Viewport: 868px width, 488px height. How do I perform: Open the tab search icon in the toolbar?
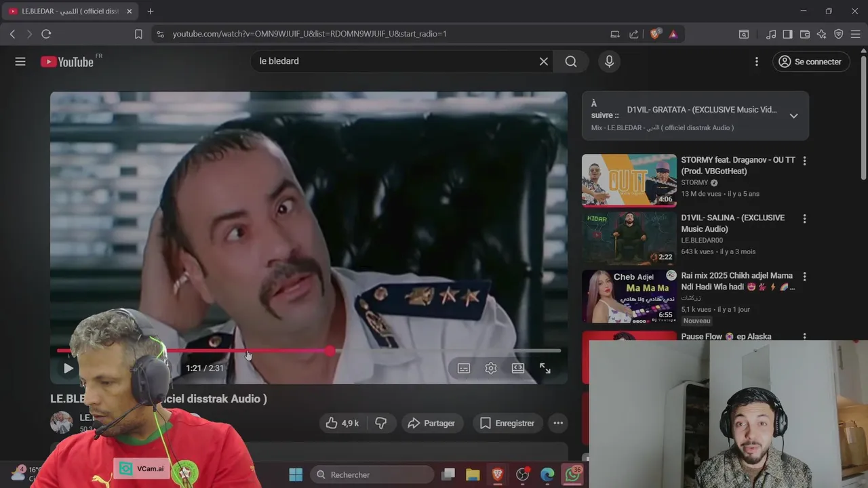[x=744, y=34]
